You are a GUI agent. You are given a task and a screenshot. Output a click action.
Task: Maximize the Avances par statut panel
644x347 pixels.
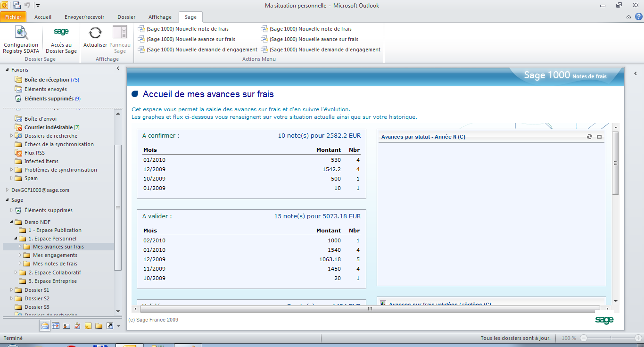[599, 137]
